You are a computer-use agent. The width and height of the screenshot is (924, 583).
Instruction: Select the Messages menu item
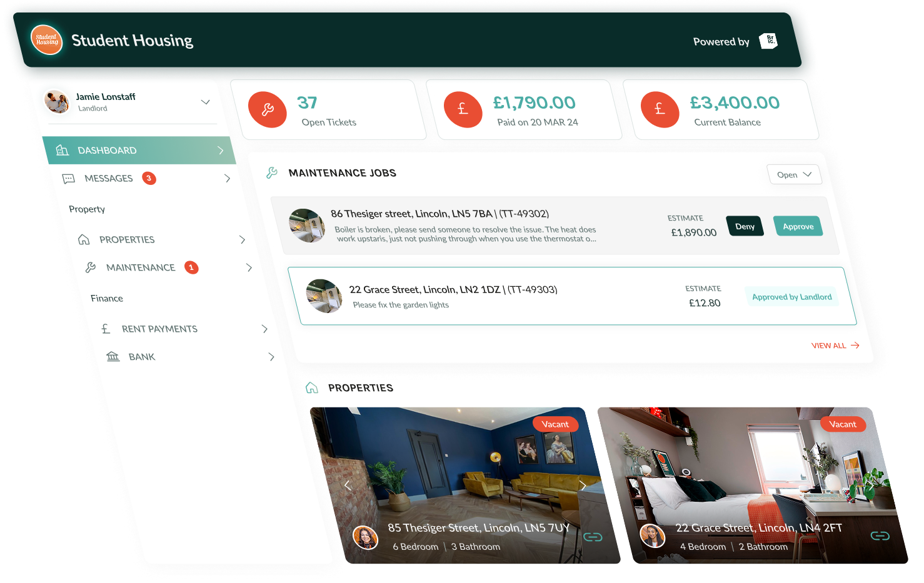(x=108, y=178)
